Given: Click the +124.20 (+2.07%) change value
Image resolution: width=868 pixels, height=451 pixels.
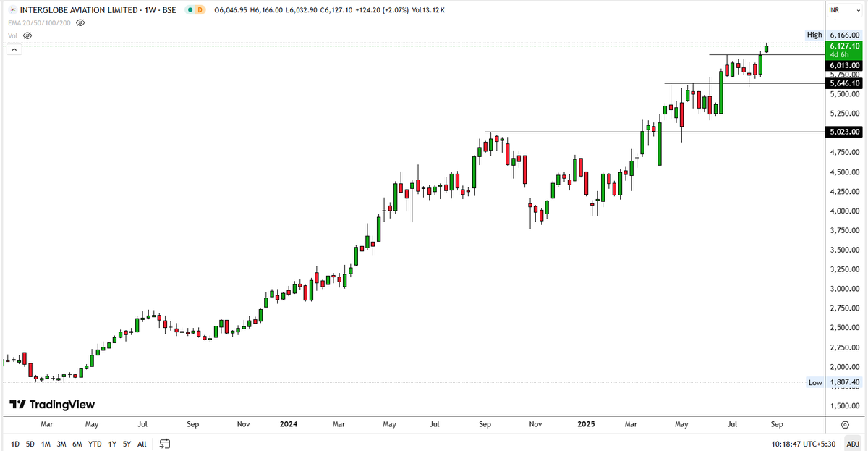Looking at the screenshot, I should coord(382,11).
